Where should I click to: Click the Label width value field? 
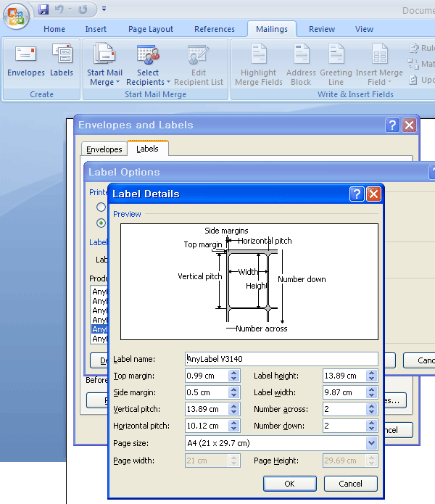pyautogui.click(x=344, y=392)
